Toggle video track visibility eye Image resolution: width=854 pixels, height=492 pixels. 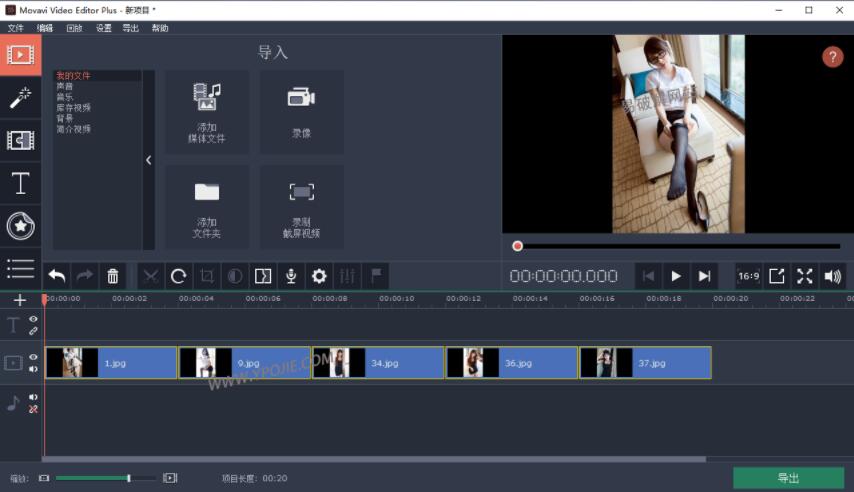pos(33,357)
